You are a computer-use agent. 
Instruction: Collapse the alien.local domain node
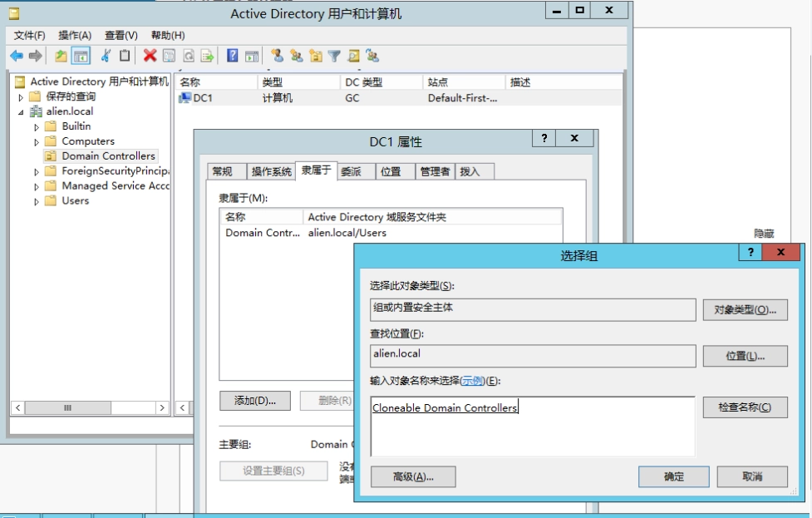coord(22,112)
